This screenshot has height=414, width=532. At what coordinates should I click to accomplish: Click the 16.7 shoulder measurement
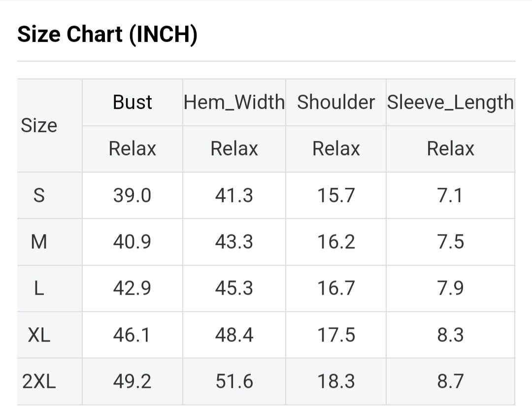pyautogui.click(x=336, y=288)
